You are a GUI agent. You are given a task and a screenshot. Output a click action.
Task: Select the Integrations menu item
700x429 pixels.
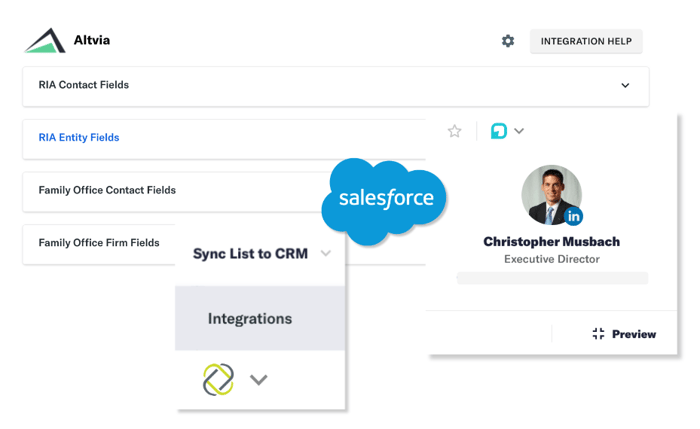point(260,319)
